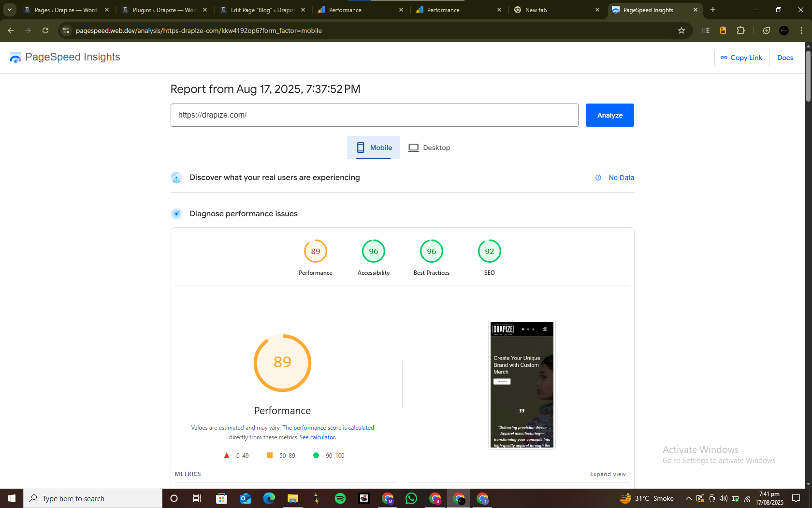Select the SEO 92 score gauge
This screenshot has height=508, width=812.
[489, 258]
